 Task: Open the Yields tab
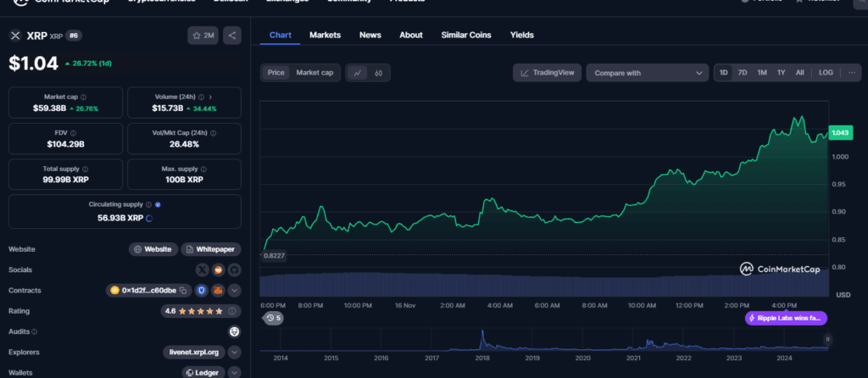[522, 35]
